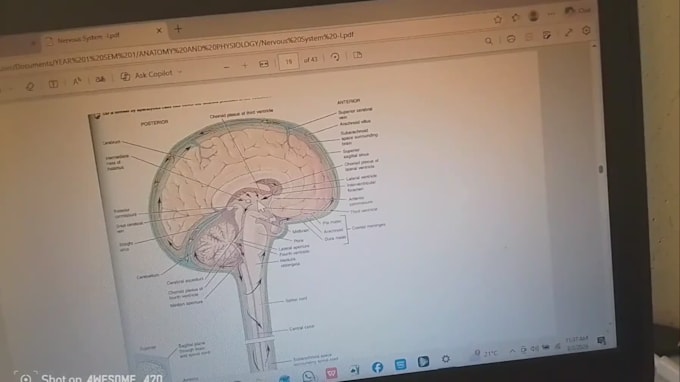Open the page view options
The height and width of the screenshot is (382, 680).
[x=357, y=55]
